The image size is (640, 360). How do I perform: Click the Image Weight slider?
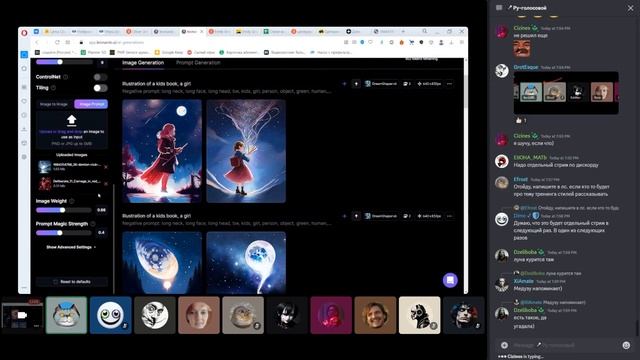pos(64,210)
